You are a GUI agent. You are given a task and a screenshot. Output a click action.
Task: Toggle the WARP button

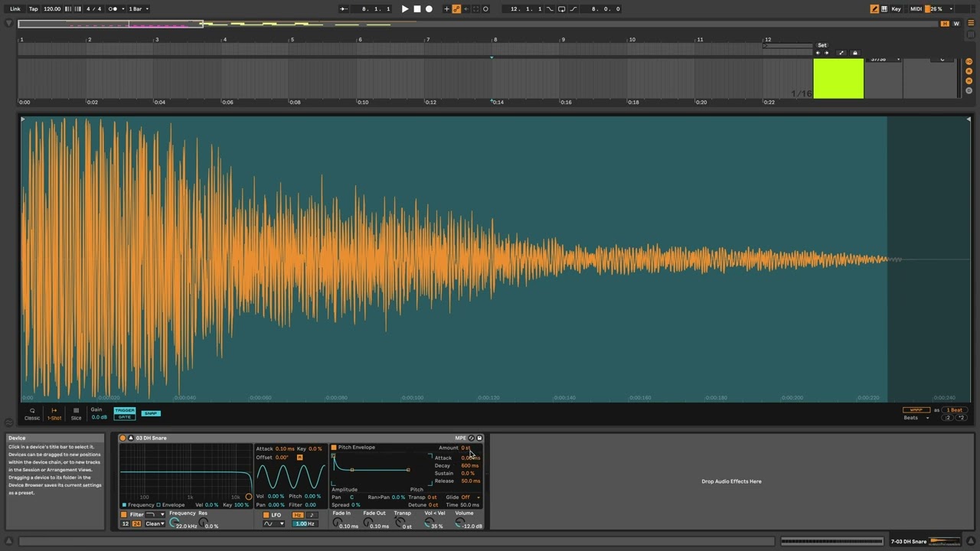pos(916,410)
